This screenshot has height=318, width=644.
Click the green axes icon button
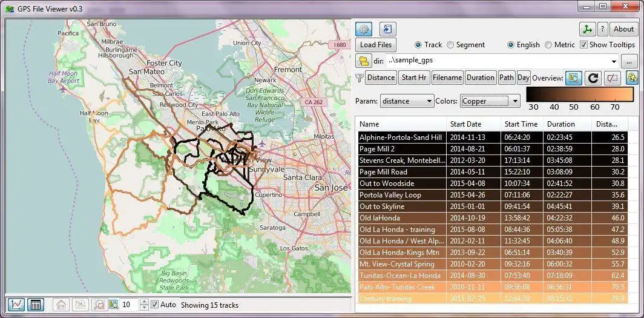[587, 29]
